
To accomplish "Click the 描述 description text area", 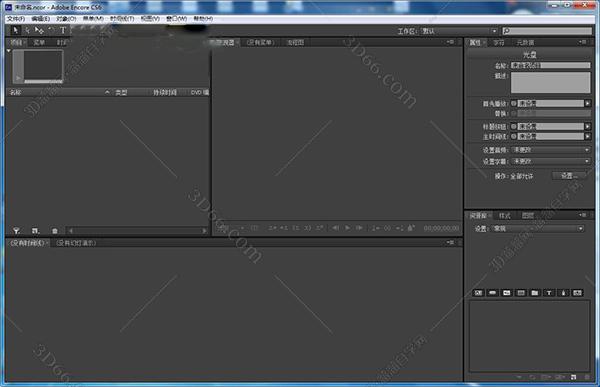I will click(550, 83).
